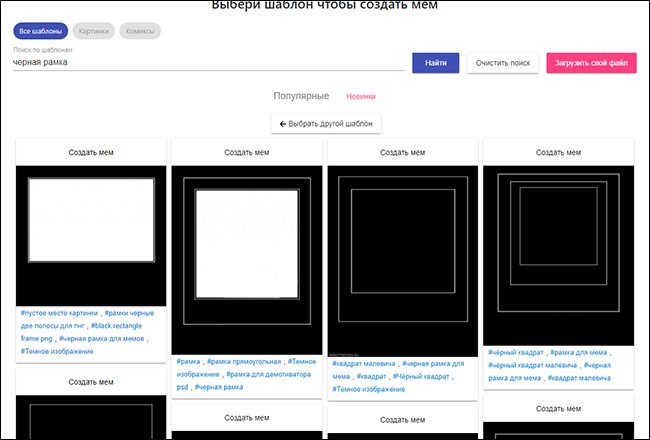The width and height of the screenshot is (650, 440).
Task: Switch to the "Комиксы" filter chip
Action: [140, 31]
